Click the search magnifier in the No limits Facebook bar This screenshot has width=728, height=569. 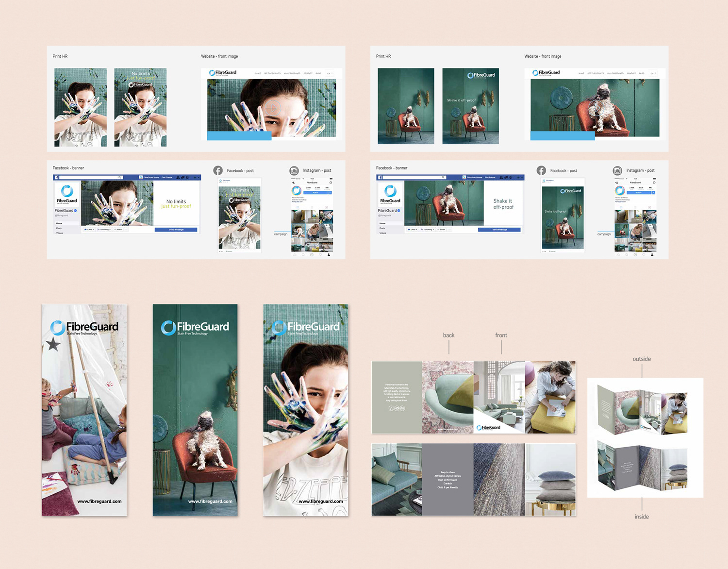119,177
